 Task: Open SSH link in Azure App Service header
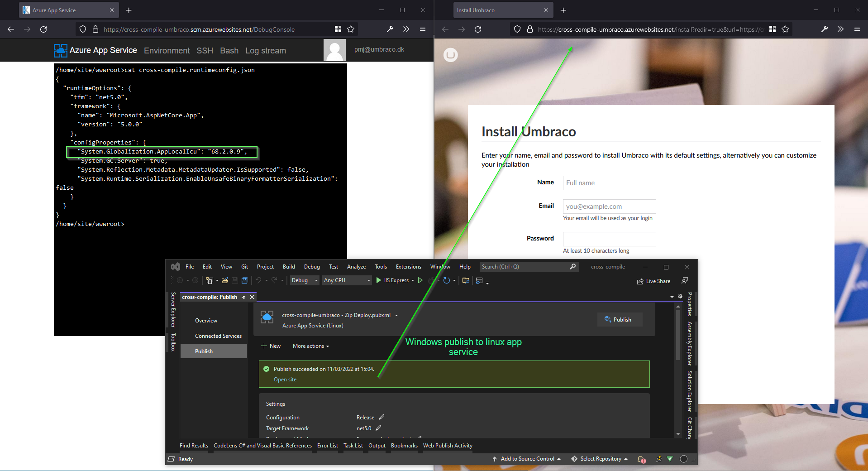205,51
